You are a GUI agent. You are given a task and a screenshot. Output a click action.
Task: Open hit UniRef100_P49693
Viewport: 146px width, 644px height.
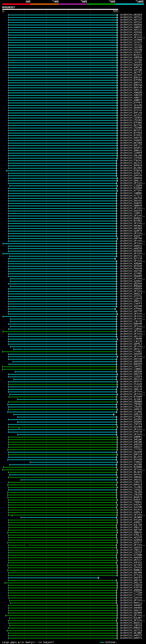click(131, 140)
